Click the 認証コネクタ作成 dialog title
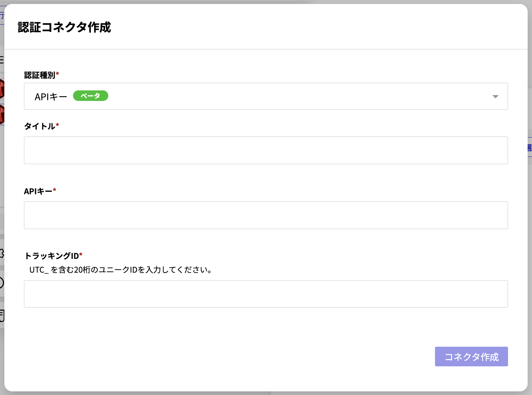The width and height of the screenshot is (532, 395). [x=64, y=27]
